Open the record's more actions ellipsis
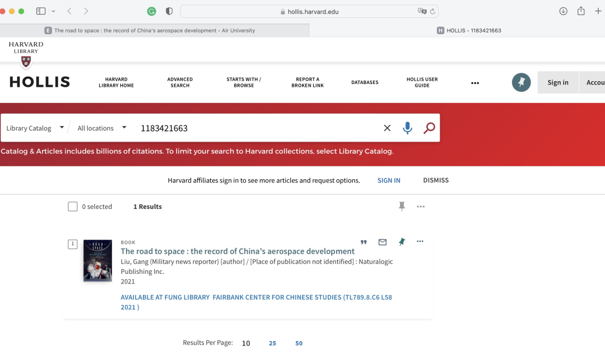Viewport: 605px width, 364px height. coord(420,241)
